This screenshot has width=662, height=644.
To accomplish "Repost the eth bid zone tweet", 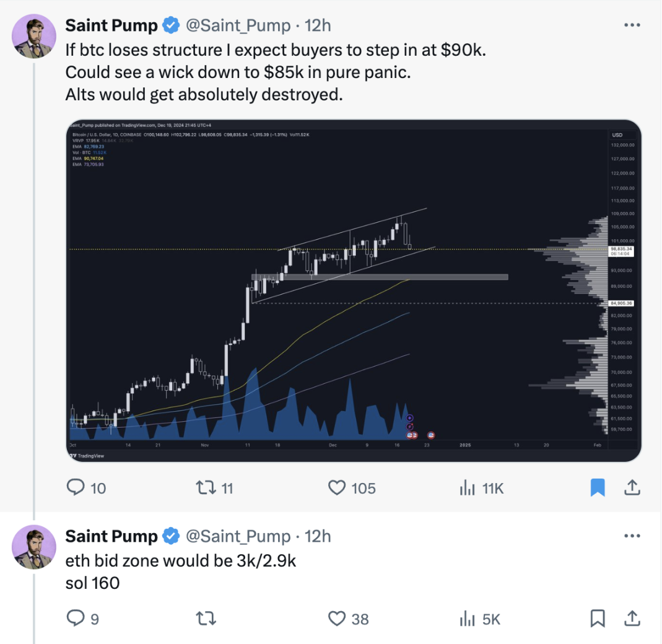I will [x=205, y=618].
